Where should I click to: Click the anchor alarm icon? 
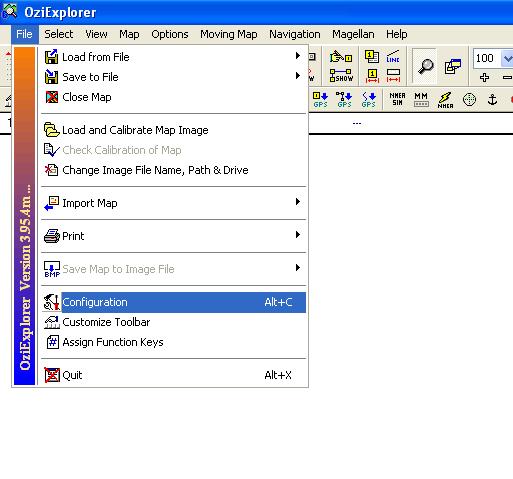(492, 99)
